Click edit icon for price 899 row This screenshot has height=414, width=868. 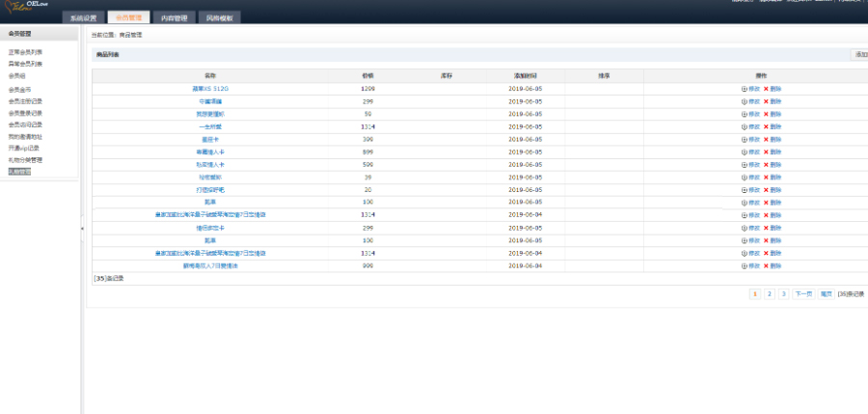pyautogui.click(x=744, y=152)
